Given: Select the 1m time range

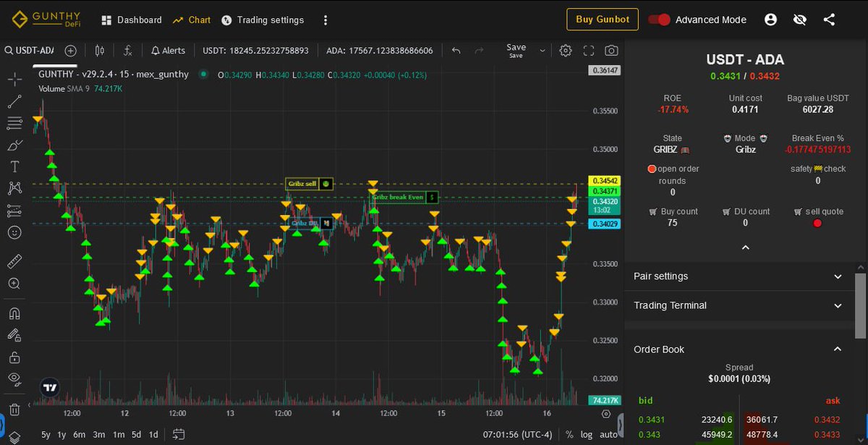Looking at the screenshot, I should pyautogui.click(x=118, y=434).
